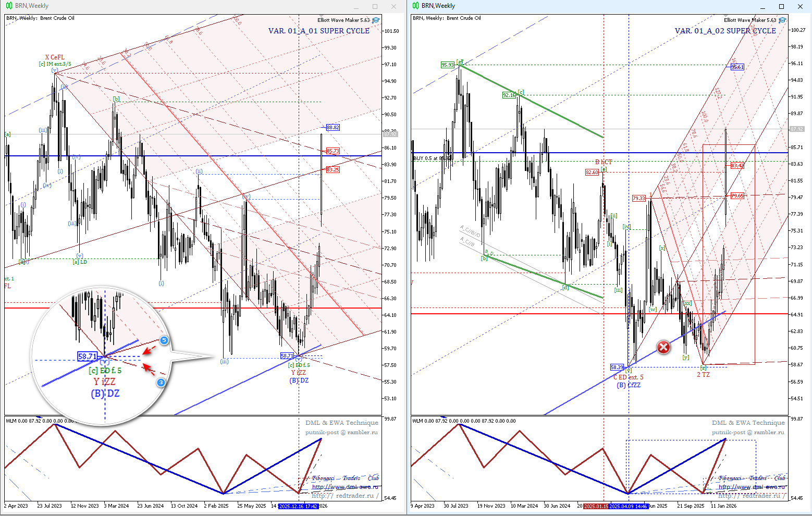Select the blue circle marker numbered 5
Image resolution: width=812 pixels, height=516 pixels.
(164, 340)
